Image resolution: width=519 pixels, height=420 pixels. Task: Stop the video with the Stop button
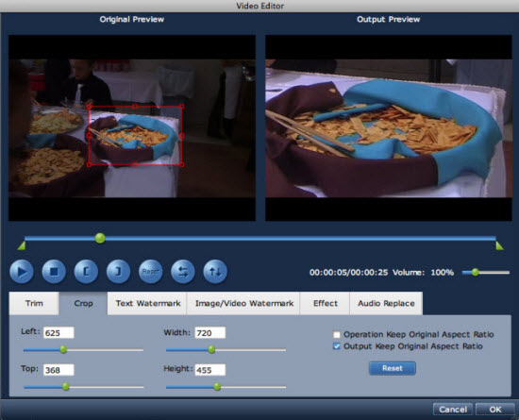click(54, 272)
